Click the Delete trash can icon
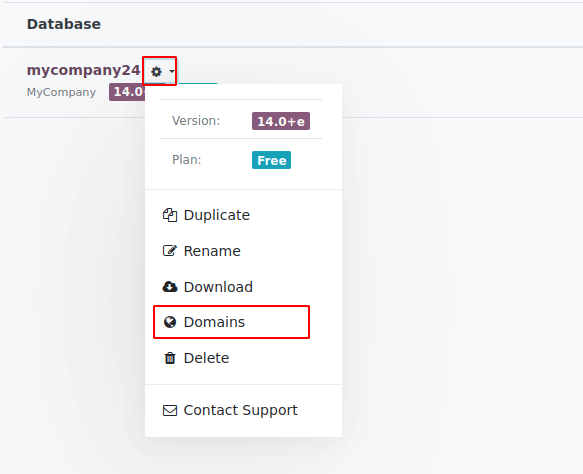 point(170,358)
